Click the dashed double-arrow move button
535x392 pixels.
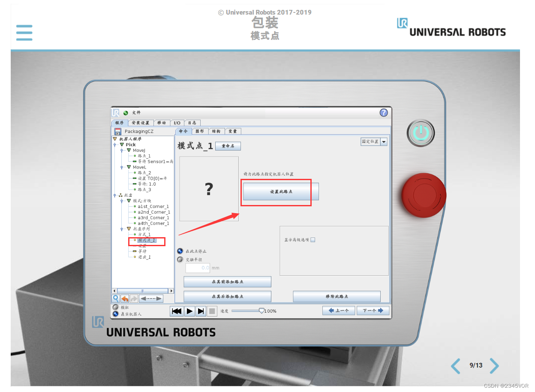[x=151, y=299]
